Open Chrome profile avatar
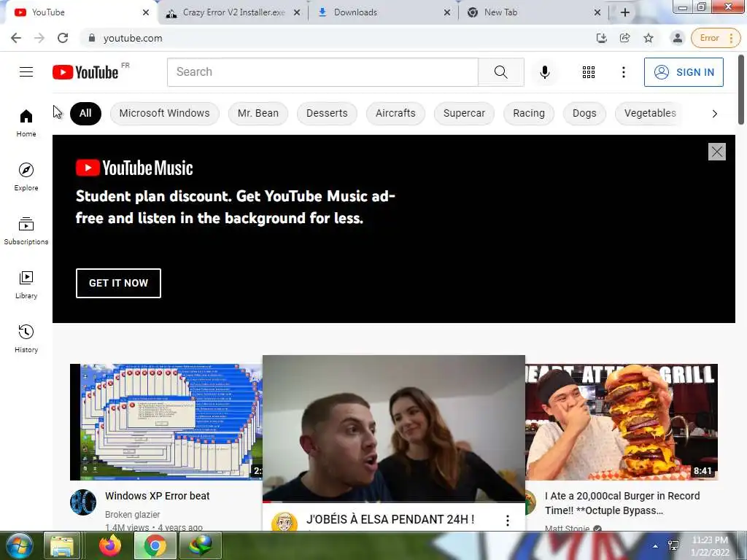Screen dimensions: 747x560 [x=677, y=38]
